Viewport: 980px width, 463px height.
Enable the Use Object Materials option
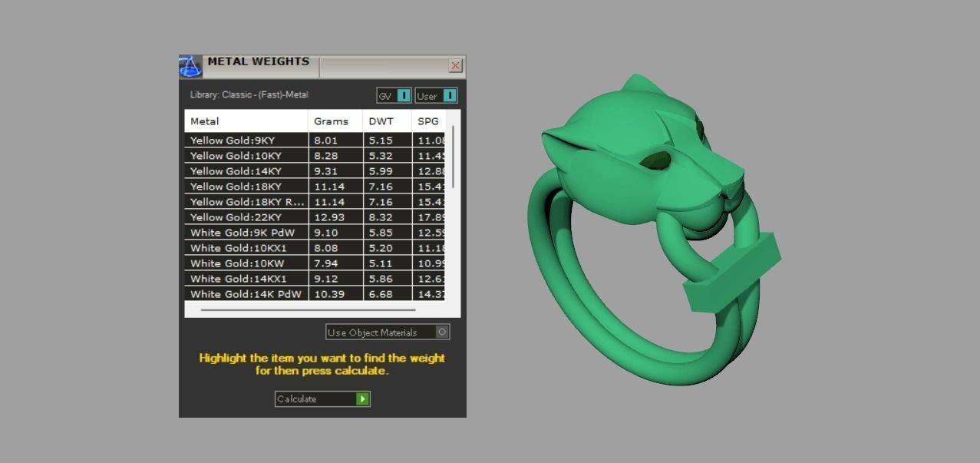point(388,332)
